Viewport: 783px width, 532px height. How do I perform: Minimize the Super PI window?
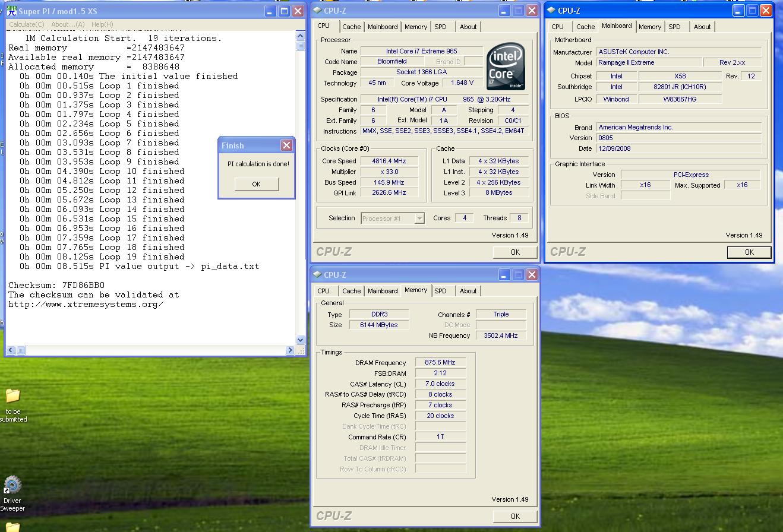270,11
